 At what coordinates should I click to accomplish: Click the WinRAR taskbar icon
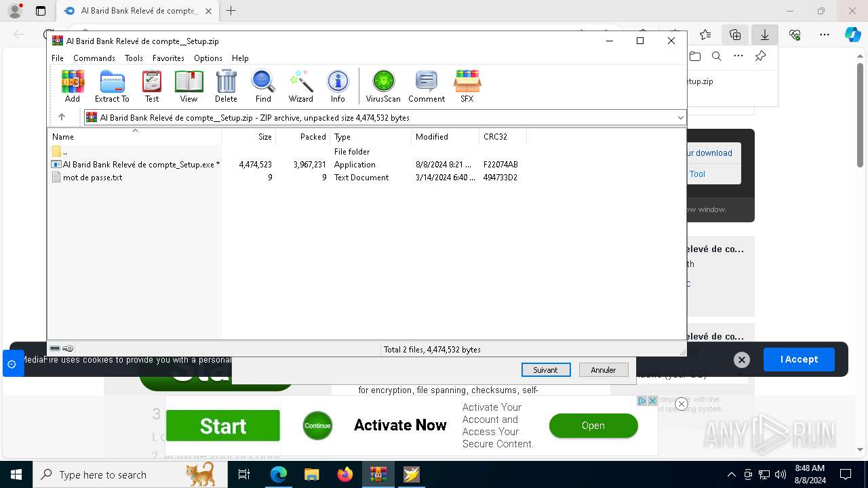378,474
